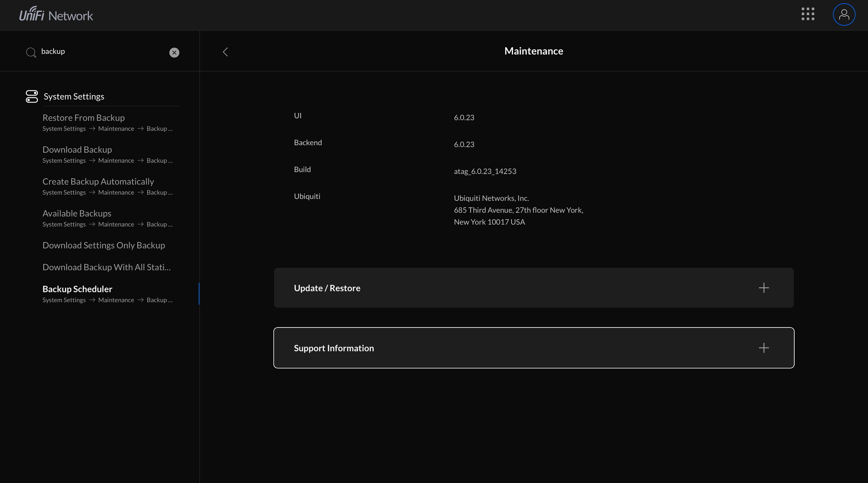
Task: Open Create Backup Automatically result
Action: point(98,182)
